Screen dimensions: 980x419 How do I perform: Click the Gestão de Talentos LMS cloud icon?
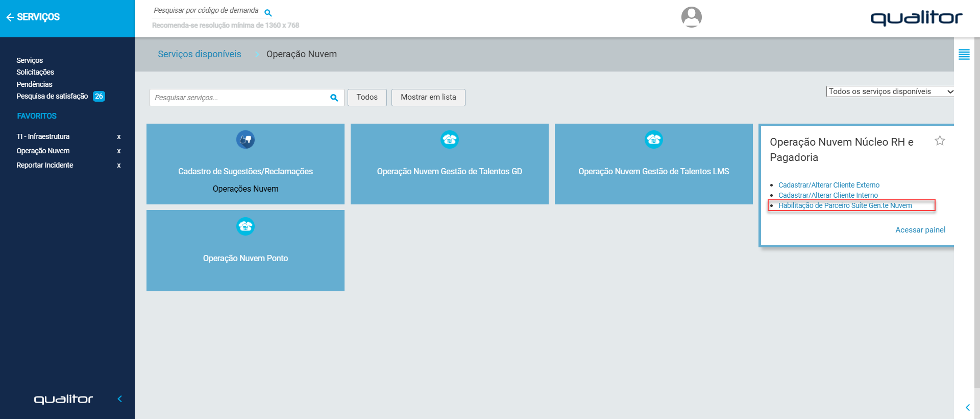tap(654, 139)
